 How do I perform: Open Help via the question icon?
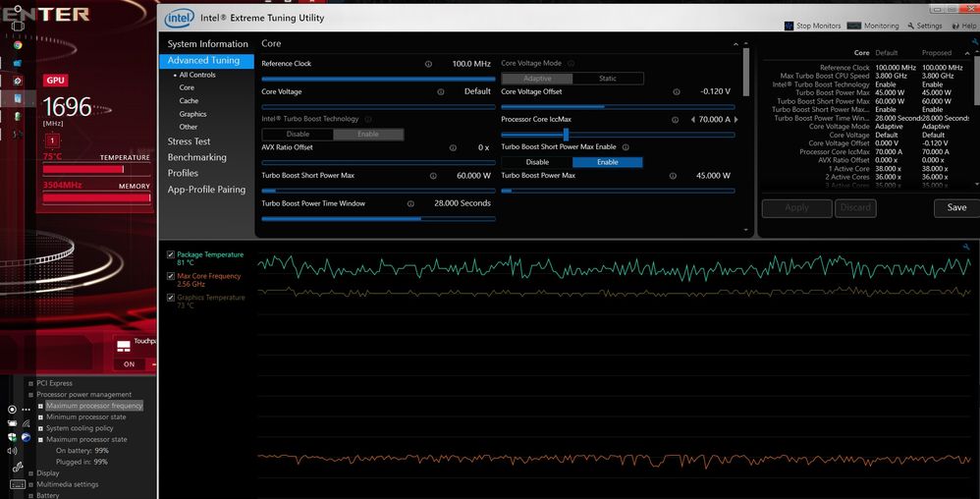955,26
